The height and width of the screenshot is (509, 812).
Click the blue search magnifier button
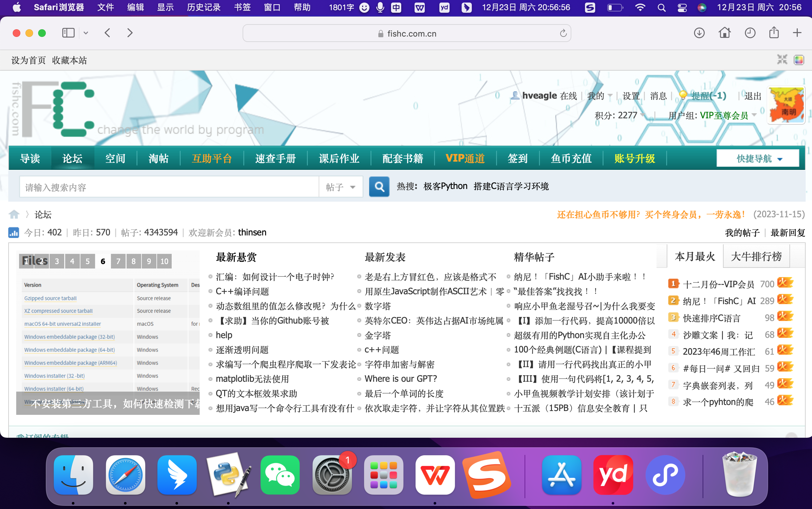[x=379, y=186]
